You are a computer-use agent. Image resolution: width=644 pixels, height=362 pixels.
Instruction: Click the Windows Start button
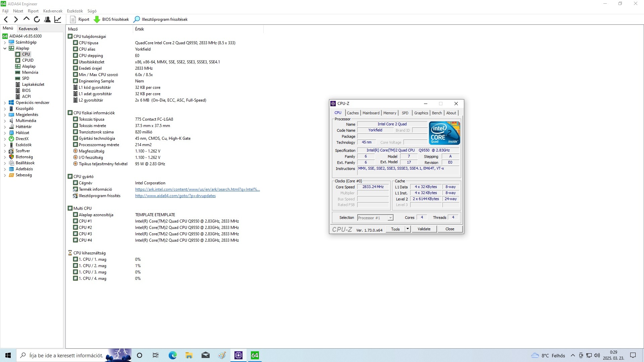(x=8, y=355)
